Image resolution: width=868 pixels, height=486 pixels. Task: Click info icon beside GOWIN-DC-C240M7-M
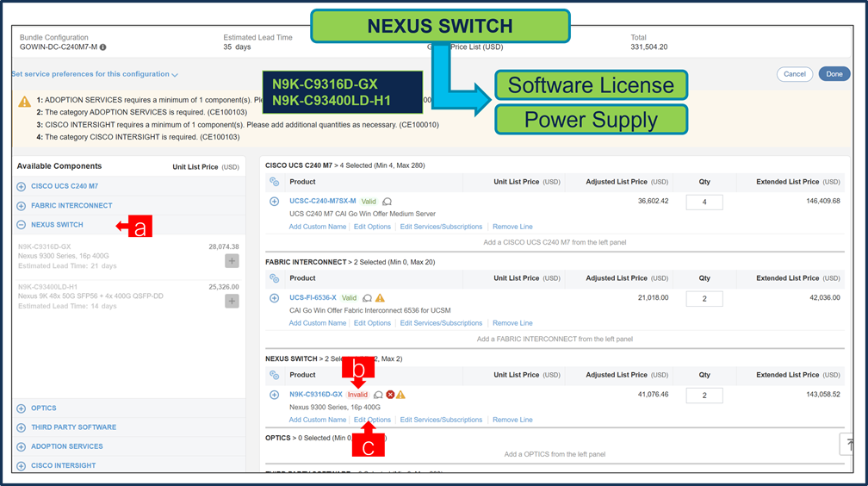[x=103, y=47]
